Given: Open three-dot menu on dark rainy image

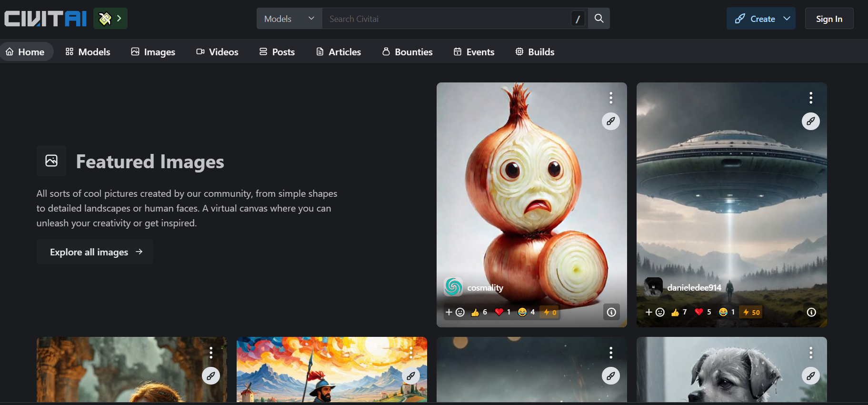Looking at the screenshot, I should pos(611,353).
